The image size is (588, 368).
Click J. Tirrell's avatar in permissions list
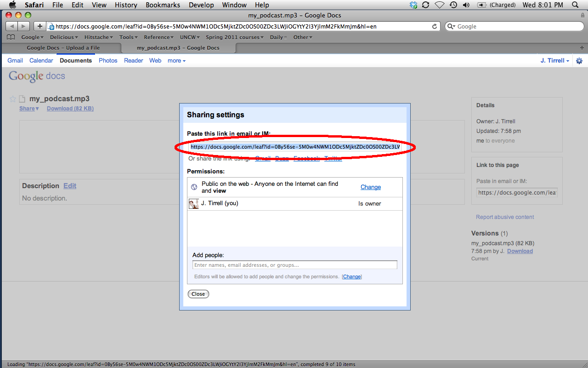(194, 204)
